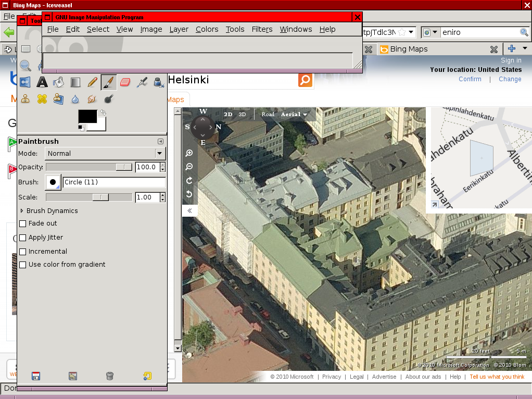Select the Text tool
532x399 pixels.
point(42,82)
